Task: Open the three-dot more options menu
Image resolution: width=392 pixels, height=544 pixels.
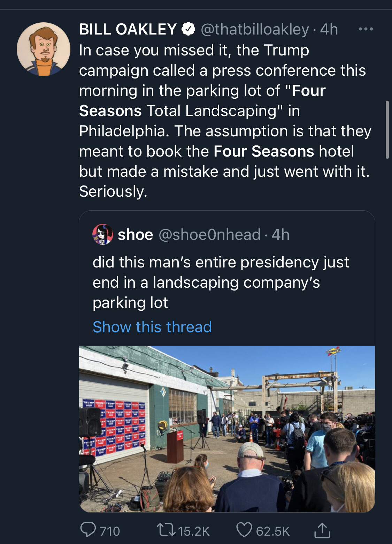Action: (366, 29)
